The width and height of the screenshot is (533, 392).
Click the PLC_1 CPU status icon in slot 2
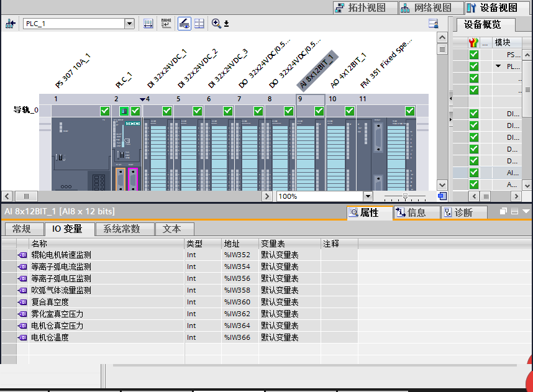(124, 111)
